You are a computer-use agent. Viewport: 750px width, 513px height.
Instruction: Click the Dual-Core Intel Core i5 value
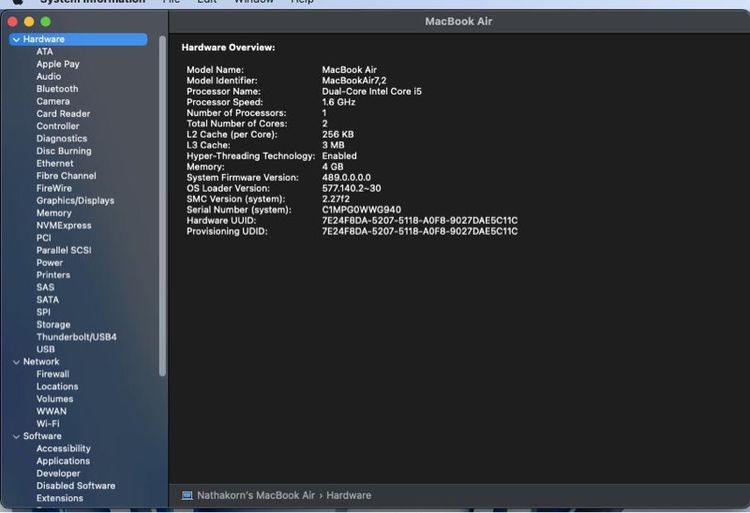coord(372,92)
